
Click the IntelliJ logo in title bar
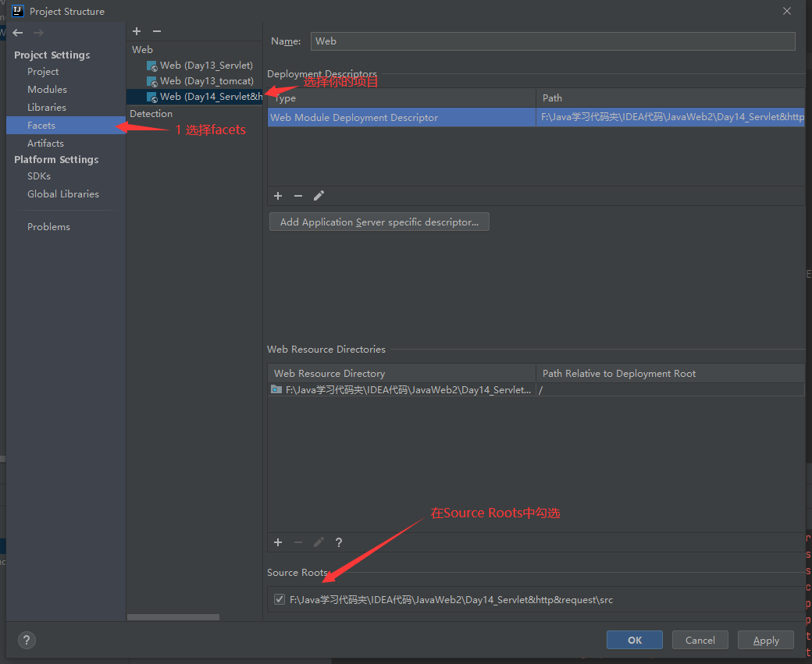(x=18, y=11)
